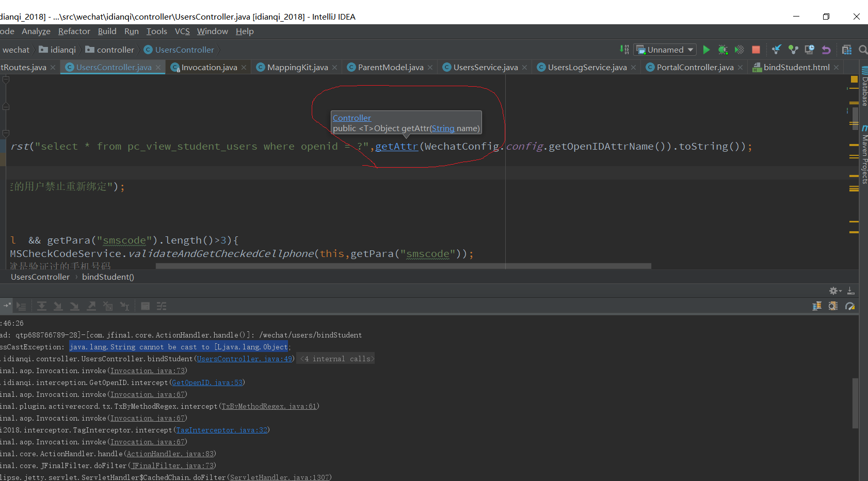The width and height of the screenshot is (868, 481).
Task: Stop the running process with red square
Action: [756, 50]
